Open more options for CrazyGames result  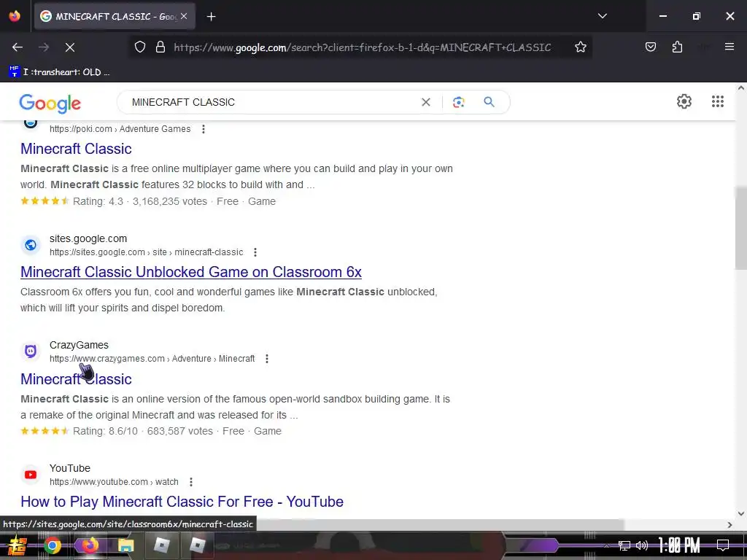click(x=267, y=359)
